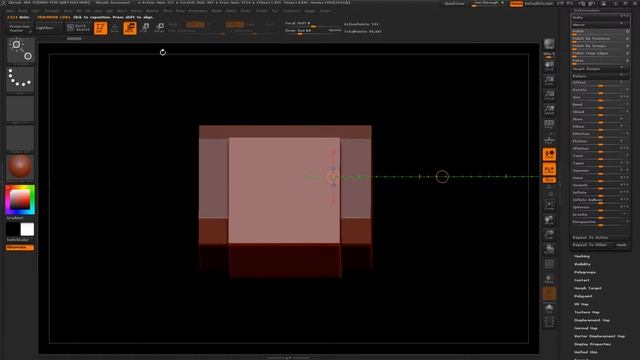This screenshot has height=360, width=640.
Task: Click the Transp transparency icon
Action: pyautogui.click(x=549, y=279)
